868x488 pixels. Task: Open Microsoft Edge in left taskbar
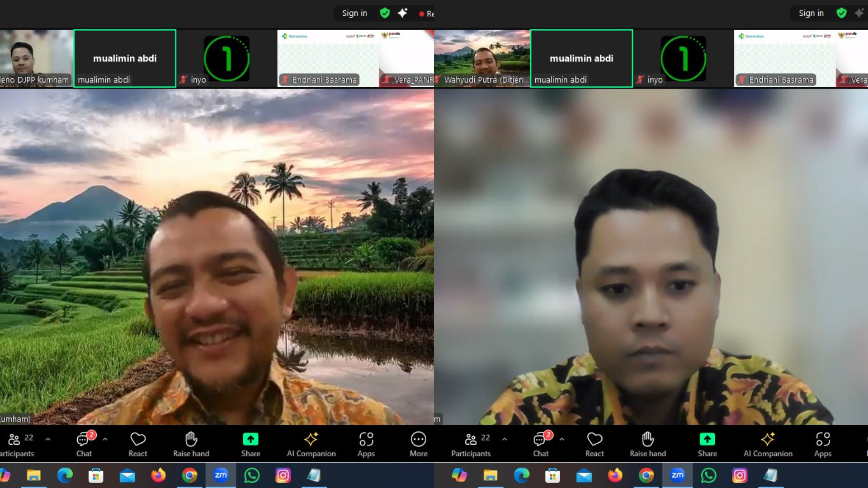point(65,475)
